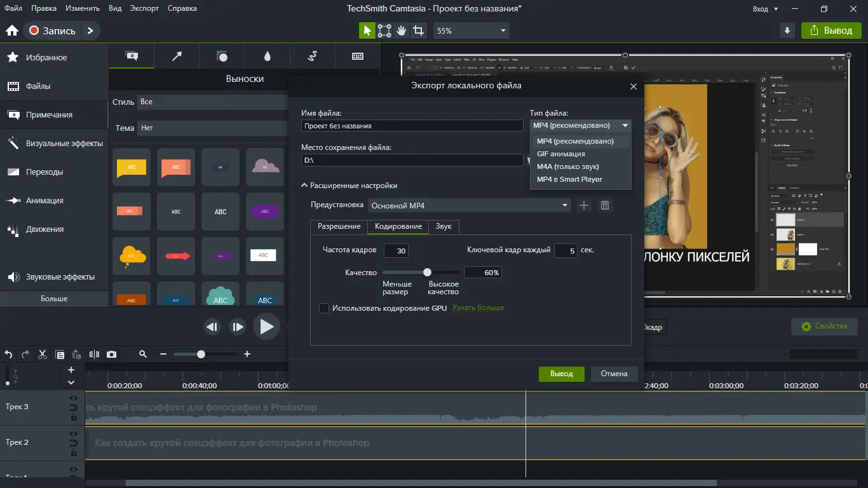Toggle visibility eye of Трек 2
The width and height of the screenshot is (868, 488).
coord(74,434)
